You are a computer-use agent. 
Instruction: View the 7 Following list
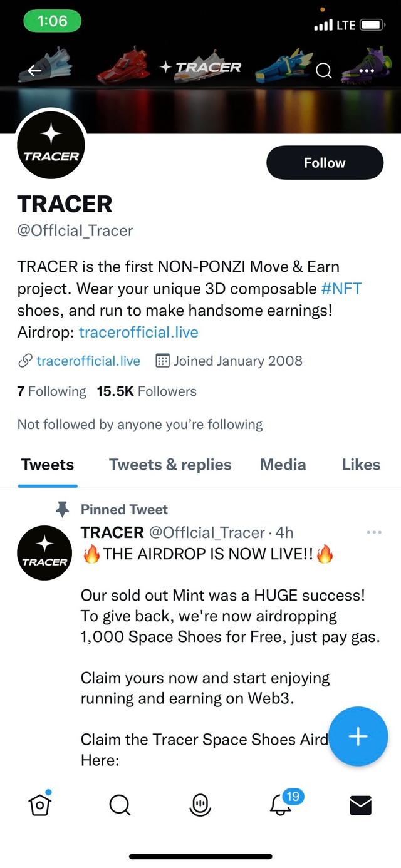pyautogui.click(x=51, y=391)
